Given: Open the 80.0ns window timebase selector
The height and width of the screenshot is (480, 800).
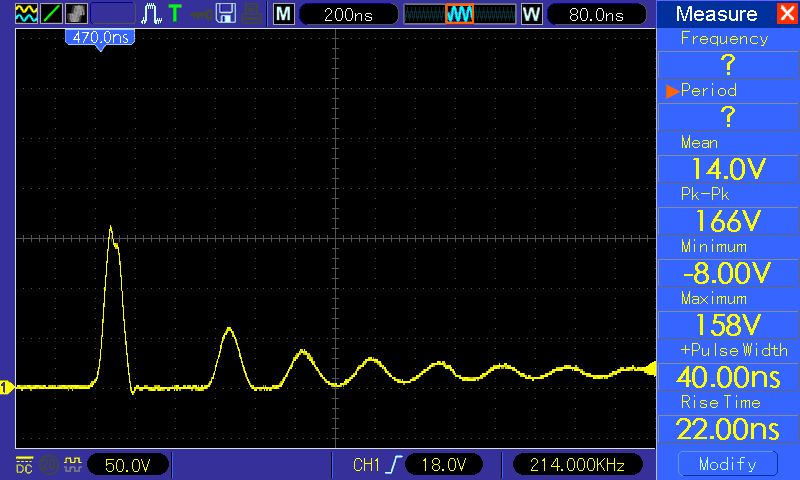Looking at the screenshot, I should 596,14.
